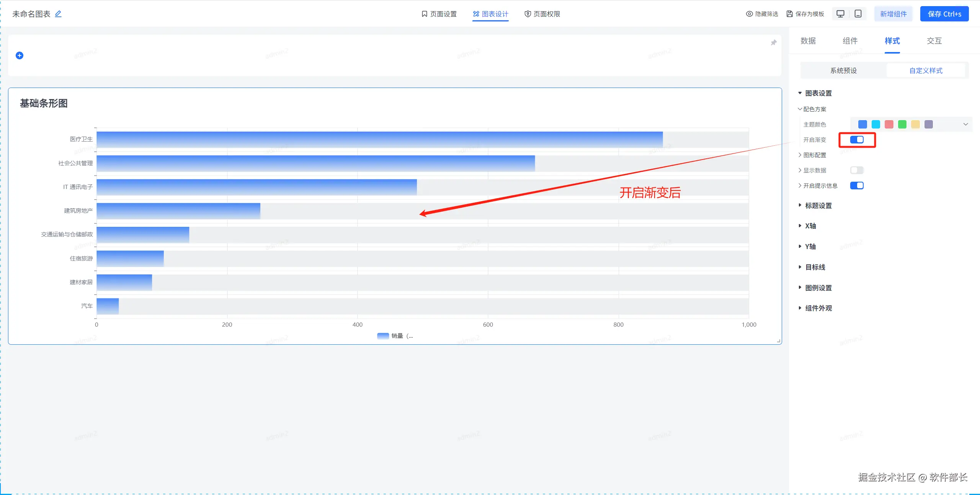Click the chart resize handle at the corner
This screenshot has width=980, height=495.
779,341
